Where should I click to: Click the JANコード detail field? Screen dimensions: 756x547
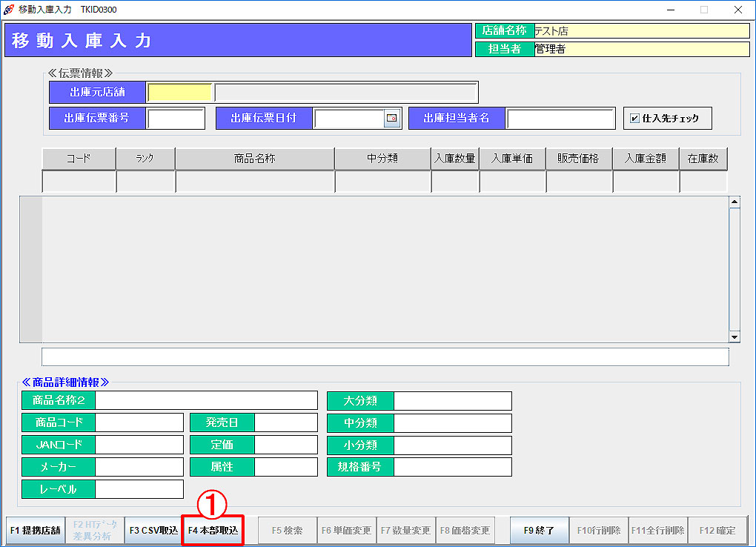139,445
